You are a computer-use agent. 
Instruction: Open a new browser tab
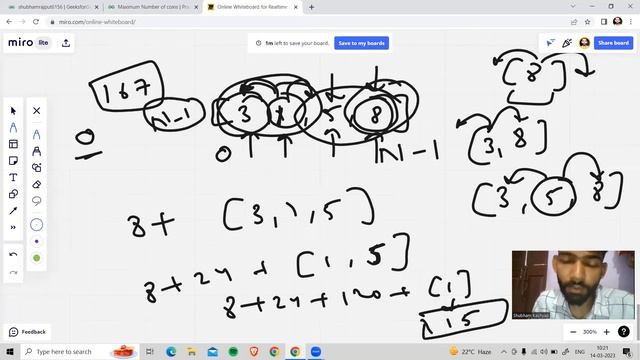tap(312, 7)
